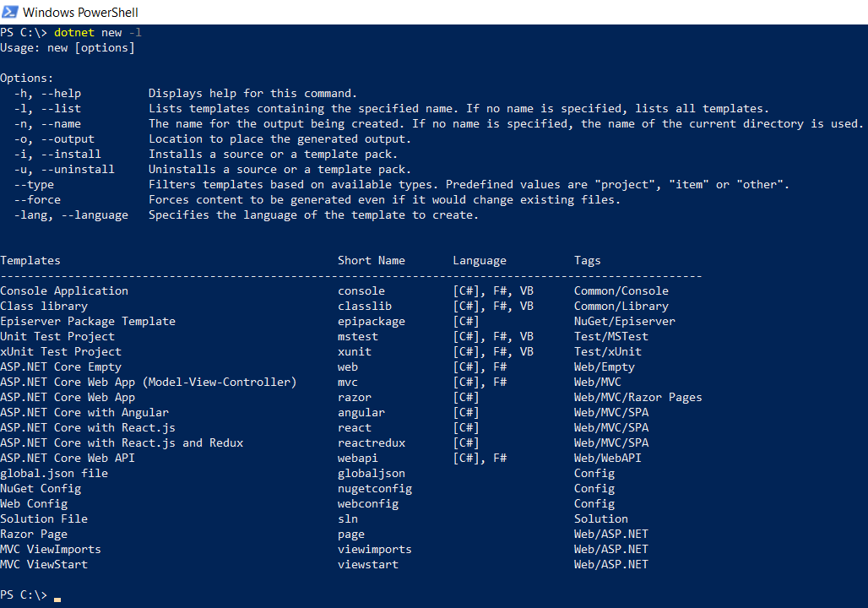The width and height of the screenshot is (868, 608).
Task: Click 'Uninstalls a source or a template pack.'
Action: 280,170
